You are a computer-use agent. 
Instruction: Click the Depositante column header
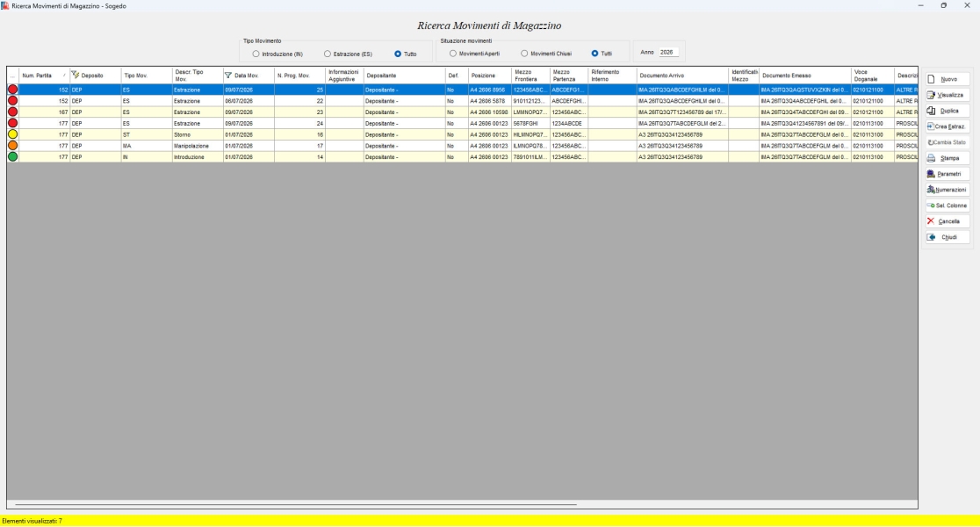click(404, 76)
